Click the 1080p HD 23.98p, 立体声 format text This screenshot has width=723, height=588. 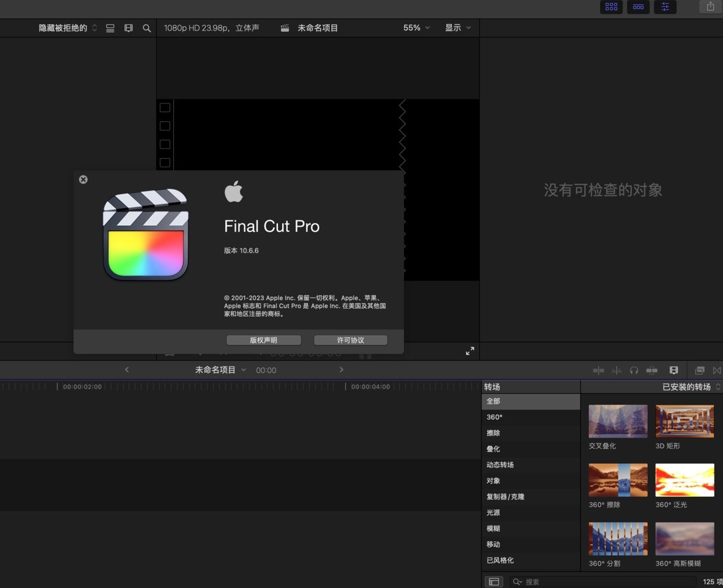[212, 28]
